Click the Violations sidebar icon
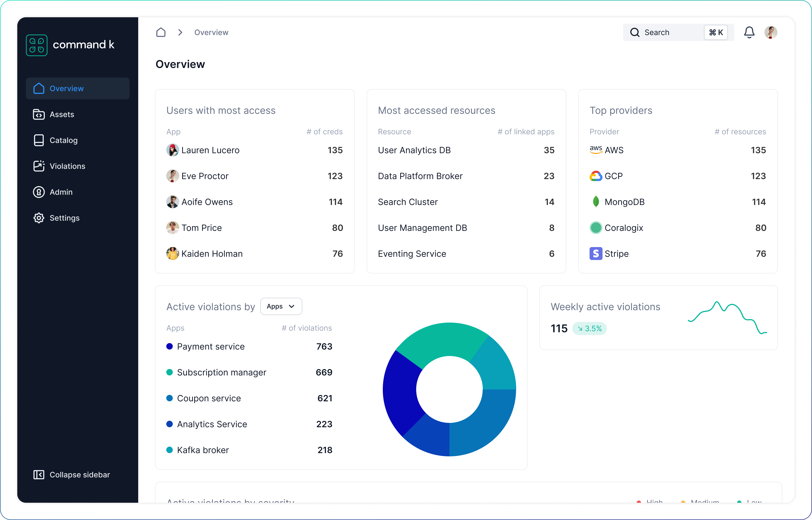The image size is (812, 520). coord(39,166)
